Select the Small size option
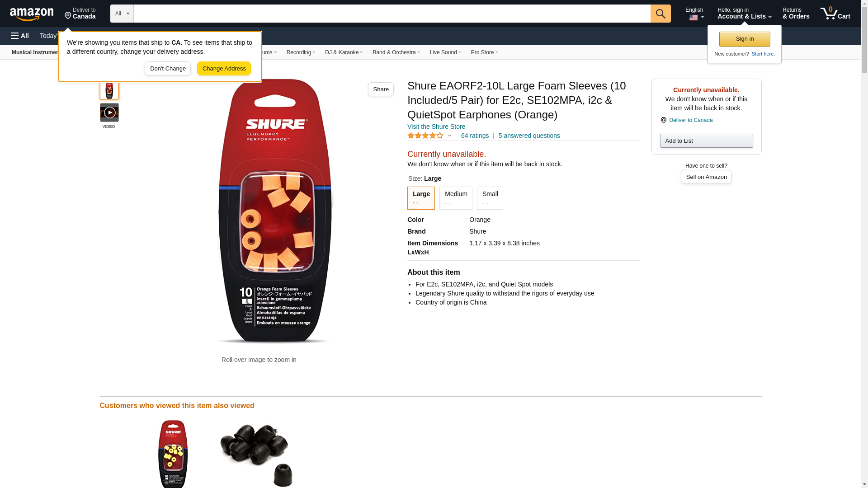Image resolution: width=868 pixels, height=488 pixels. 490,198
